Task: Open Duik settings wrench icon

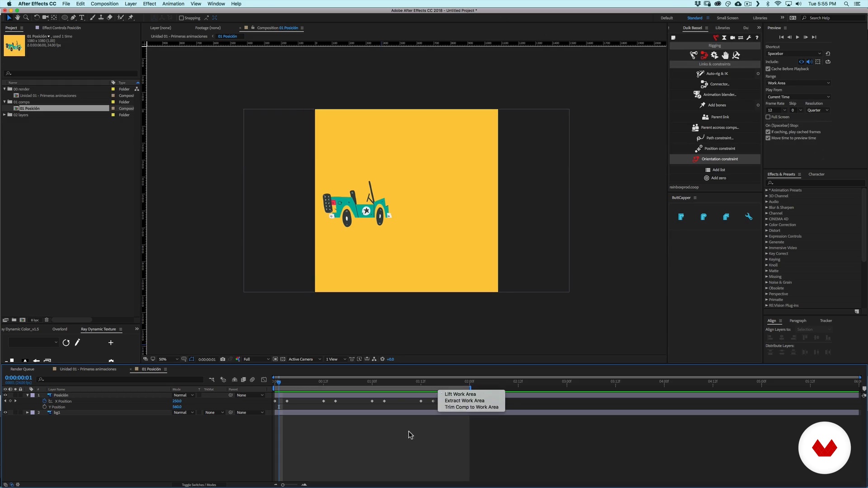Action: pyautogui.click(x=749, y=38)
